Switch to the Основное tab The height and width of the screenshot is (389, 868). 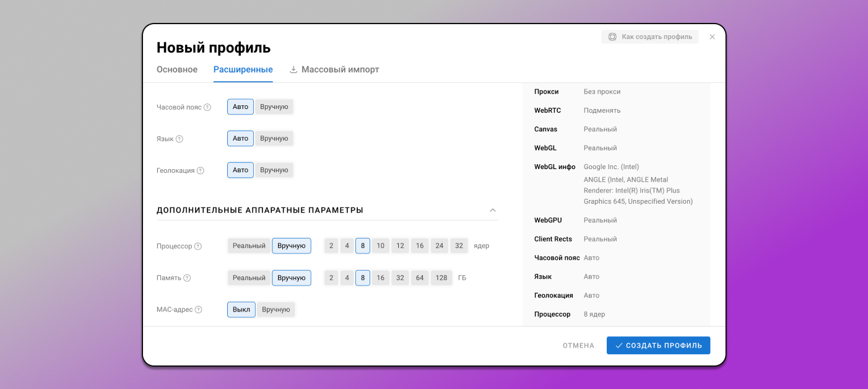point(177,69)
